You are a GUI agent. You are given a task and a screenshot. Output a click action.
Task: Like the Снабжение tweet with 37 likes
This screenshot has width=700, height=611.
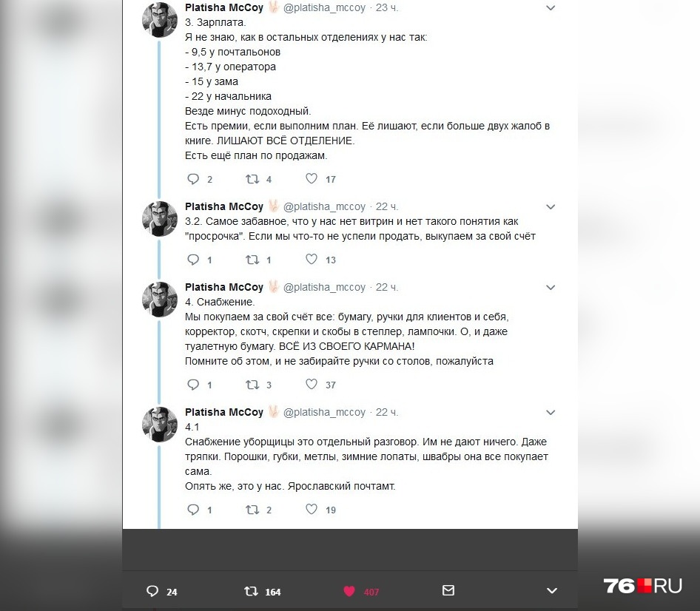point(312,384)
